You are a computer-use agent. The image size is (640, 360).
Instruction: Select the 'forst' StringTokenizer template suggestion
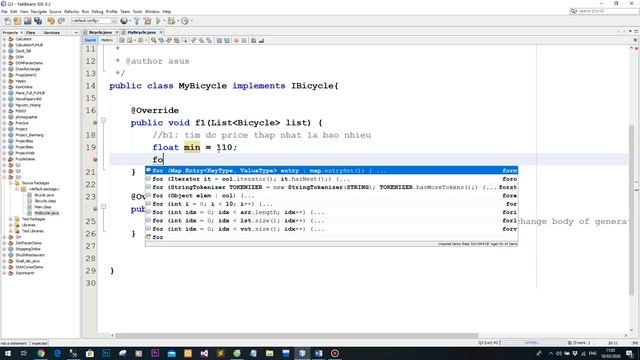331,187
